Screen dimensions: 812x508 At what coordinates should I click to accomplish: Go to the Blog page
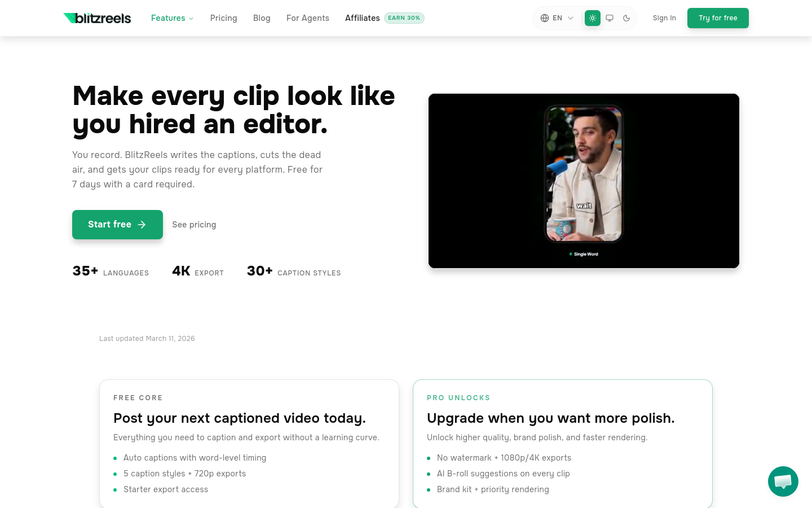[262, 18]
